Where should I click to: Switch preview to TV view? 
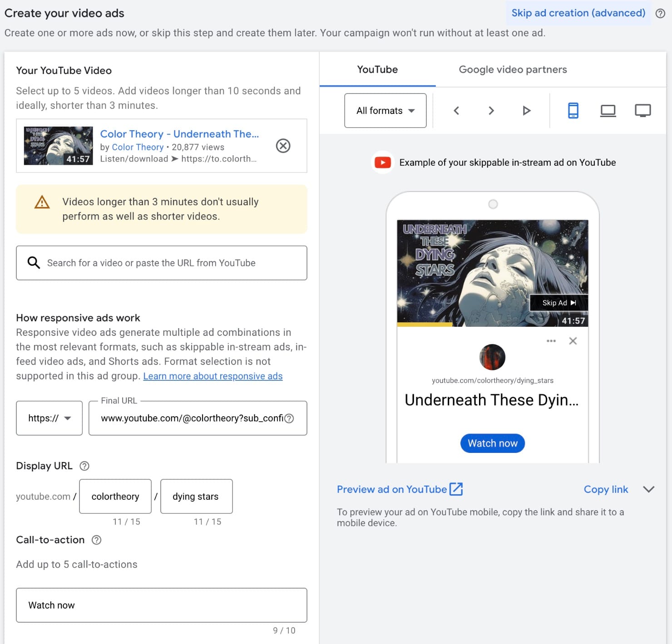tap(643, 110)
